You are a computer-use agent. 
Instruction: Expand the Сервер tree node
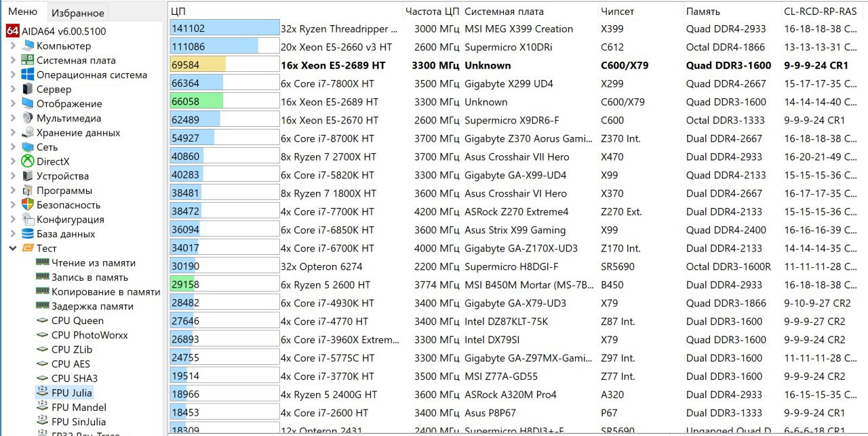[13, 90]
